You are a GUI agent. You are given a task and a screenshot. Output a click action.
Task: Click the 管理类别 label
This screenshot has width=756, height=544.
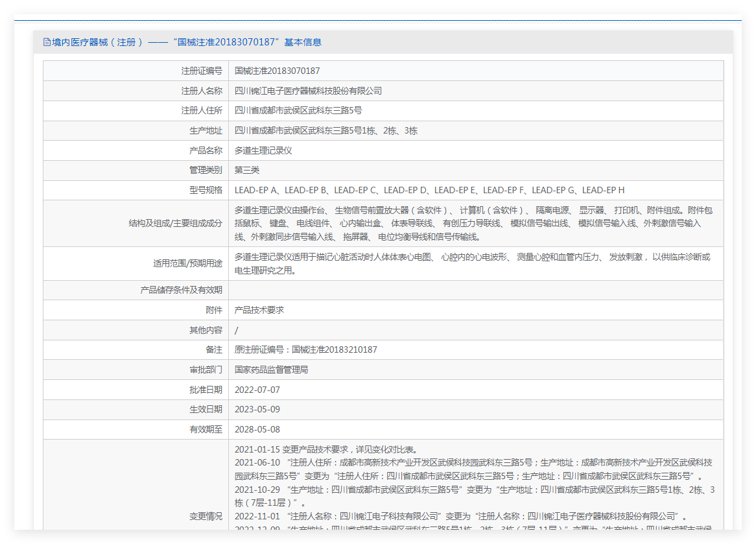point(206,171)
